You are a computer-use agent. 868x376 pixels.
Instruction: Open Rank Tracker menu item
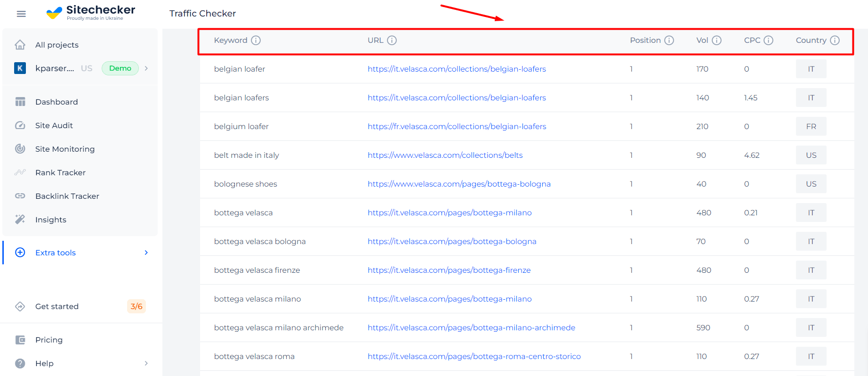tap(60, 172)
